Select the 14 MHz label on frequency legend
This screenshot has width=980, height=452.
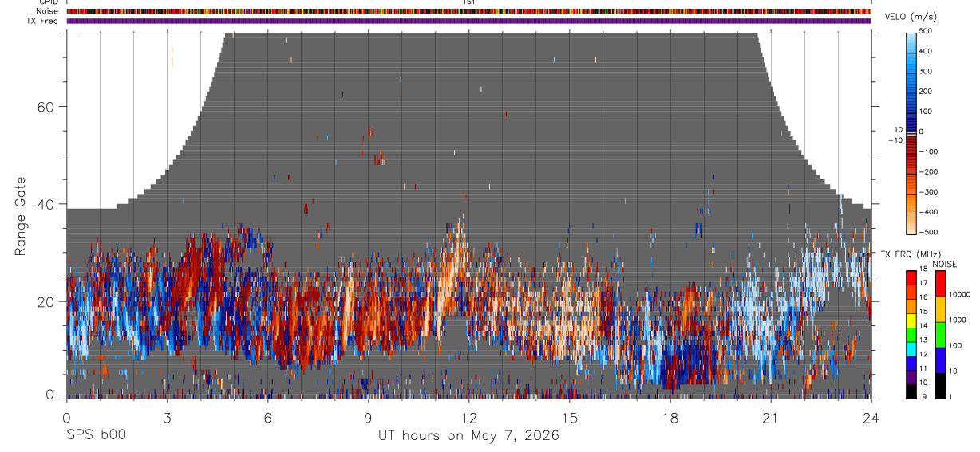click(x=923, y=326)
